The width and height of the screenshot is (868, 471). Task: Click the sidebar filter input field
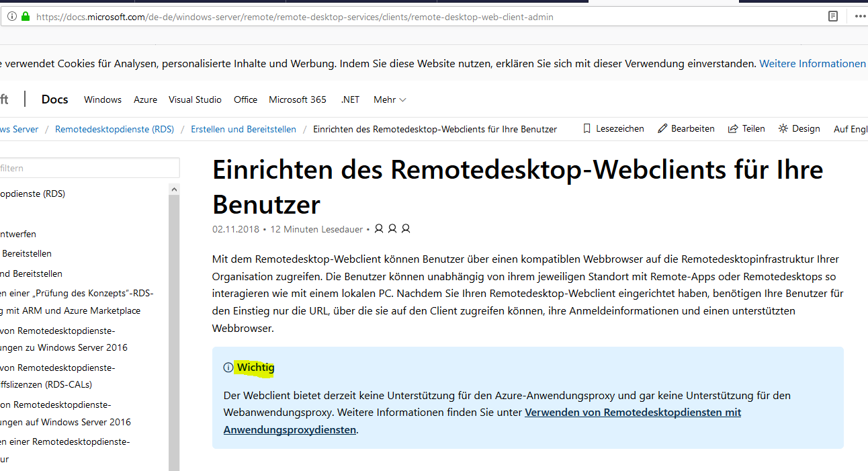click(x=89, y=168)
